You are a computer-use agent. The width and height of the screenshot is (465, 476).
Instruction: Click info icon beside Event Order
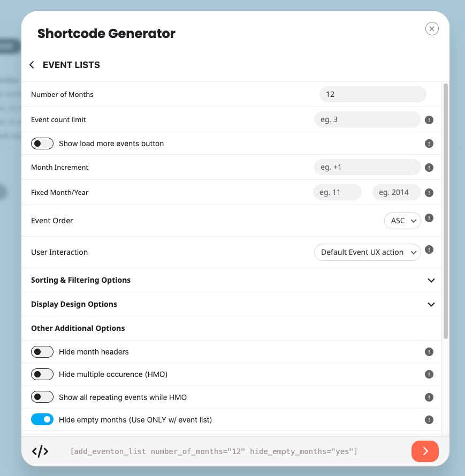[429, 218]
